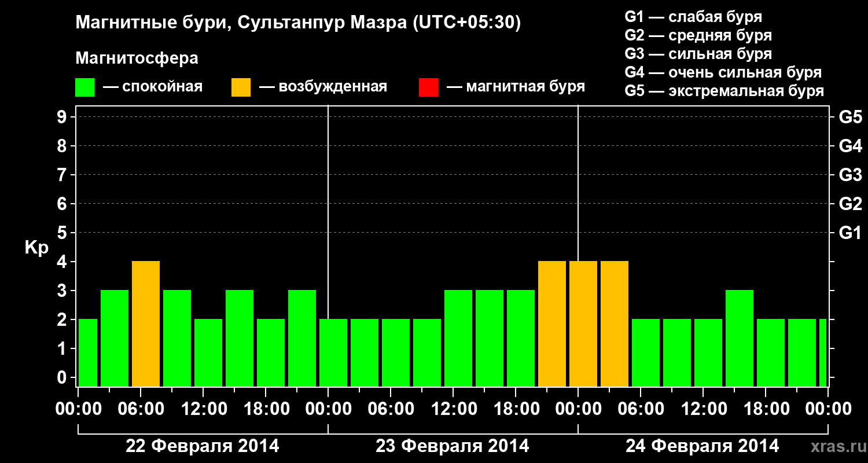Click the y-axis value 2
This screenshot has width=868, height=463.
(x=62, y=319)
